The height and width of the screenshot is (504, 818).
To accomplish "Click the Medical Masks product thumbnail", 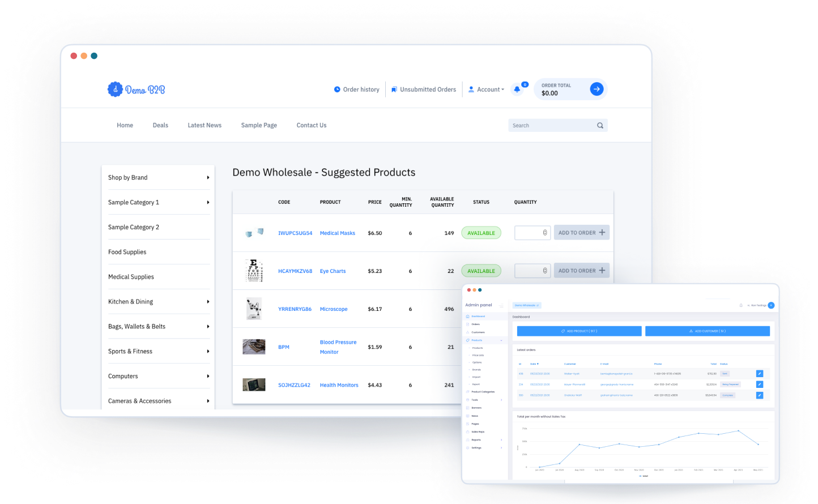I will pos(254,233).
